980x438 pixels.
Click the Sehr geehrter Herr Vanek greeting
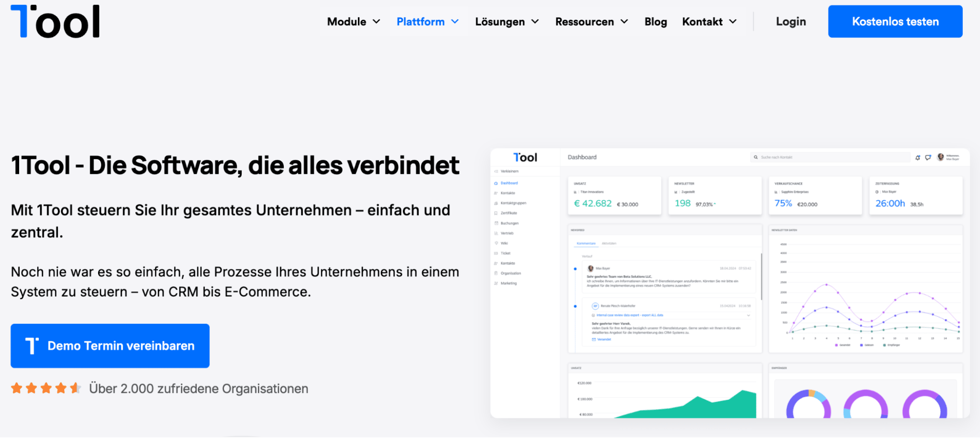click(x=611, y=324)
